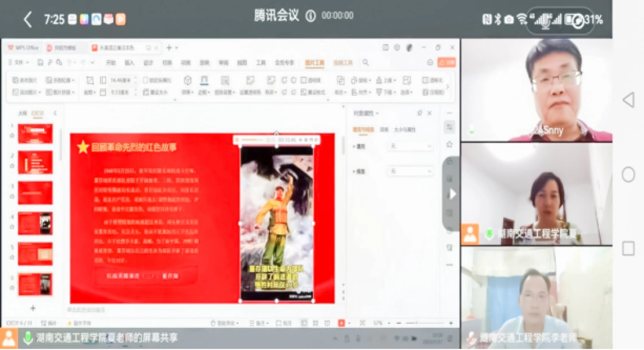644x350 pixels.
Task: Click the crop tool icon in ribbon
Action: [89, 80]
